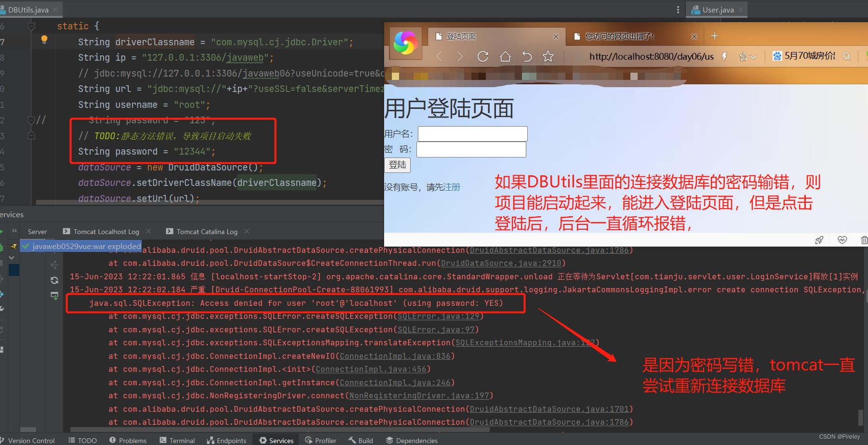The width and height of the screenshot is (868, 445).
Task: Open the browser logo menu
Action: coord(405,43)
